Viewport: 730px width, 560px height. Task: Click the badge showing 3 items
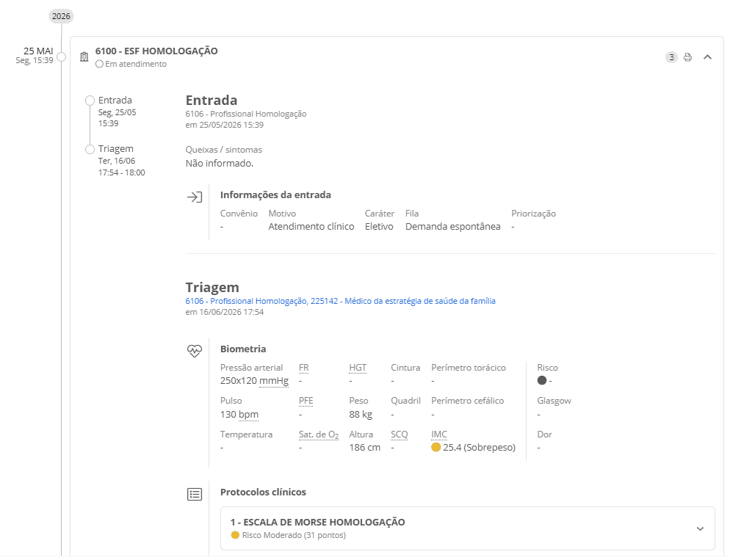pyautogui.click(x=671, y=57)
